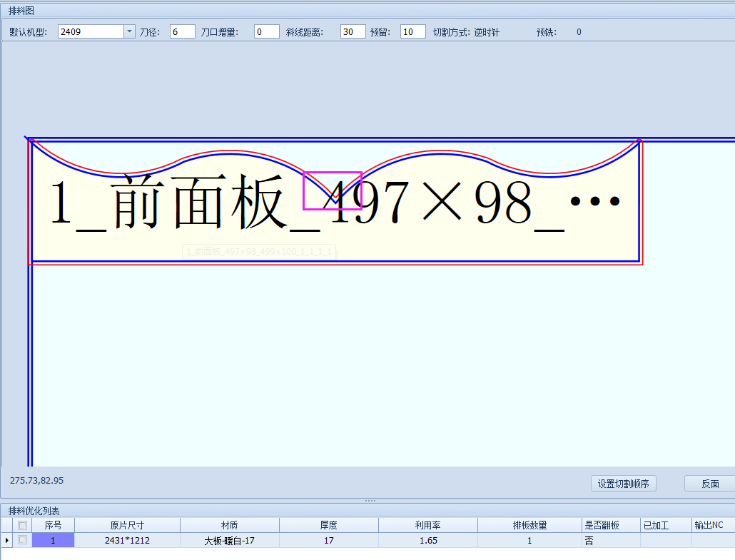This screenshot has height=560, width=735.
Task: Click the 前面板 part label in the layout
Action: 334,203
